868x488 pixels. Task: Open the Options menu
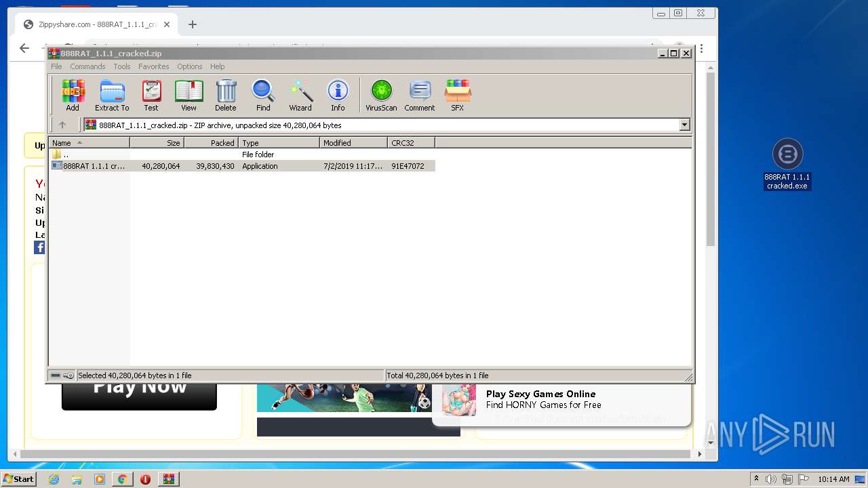point(190,66)
